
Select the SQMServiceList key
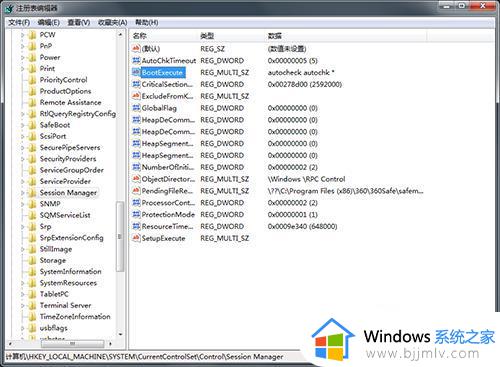65,215
